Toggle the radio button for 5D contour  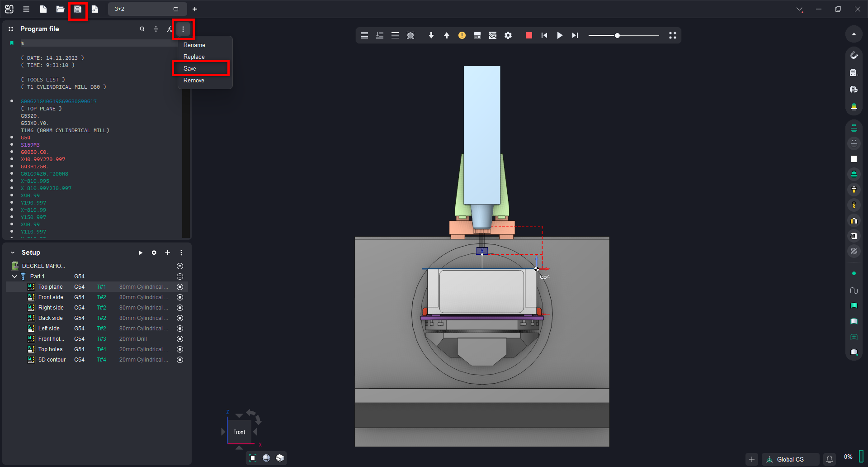[x=180, y=360]
